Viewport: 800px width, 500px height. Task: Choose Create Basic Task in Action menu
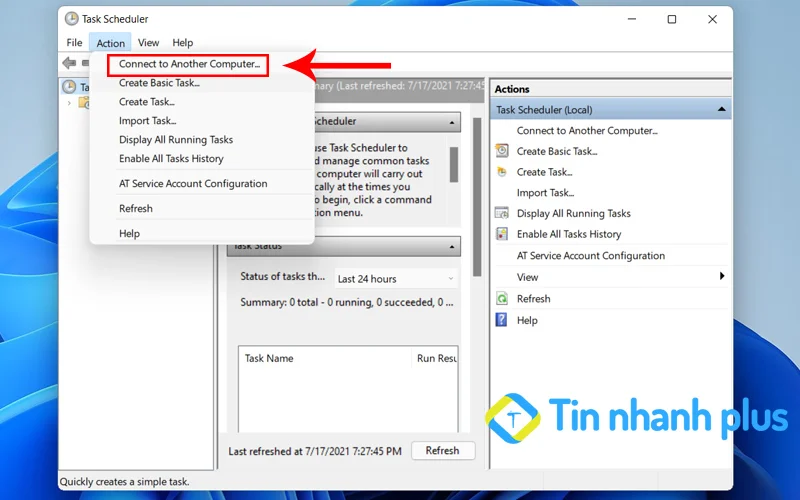159,83
